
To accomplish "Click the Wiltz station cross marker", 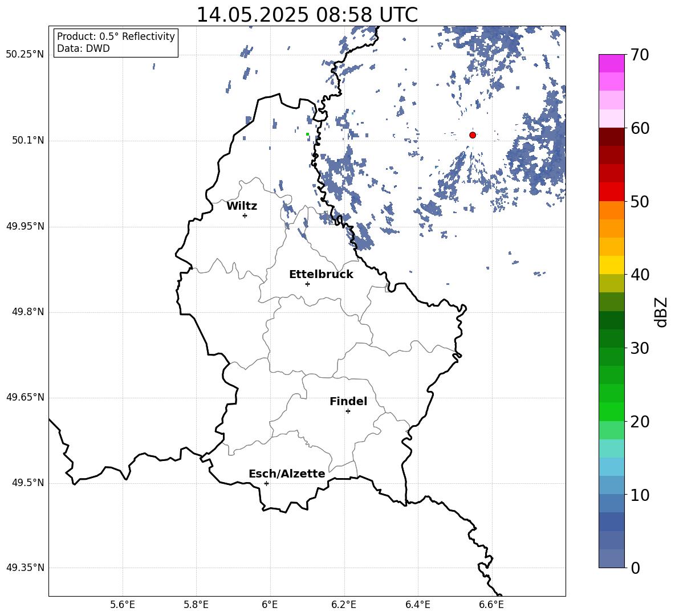I will (245, 215).
